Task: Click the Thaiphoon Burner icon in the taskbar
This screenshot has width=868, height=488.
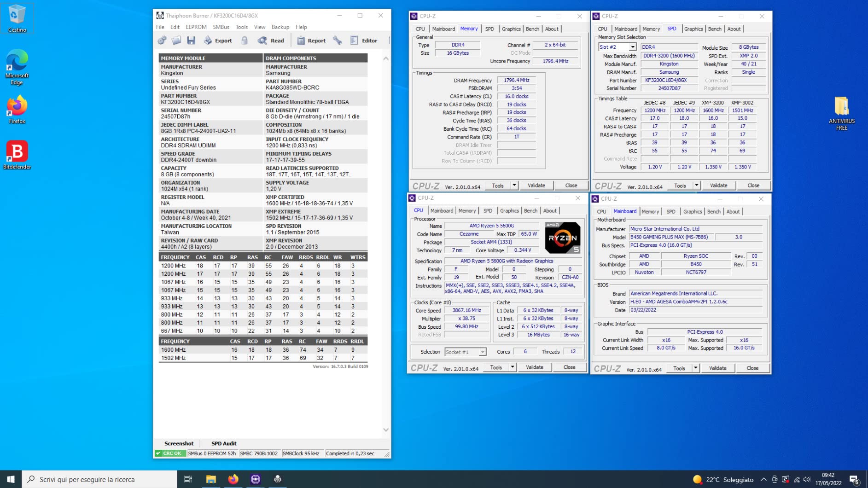Action: 277,479
